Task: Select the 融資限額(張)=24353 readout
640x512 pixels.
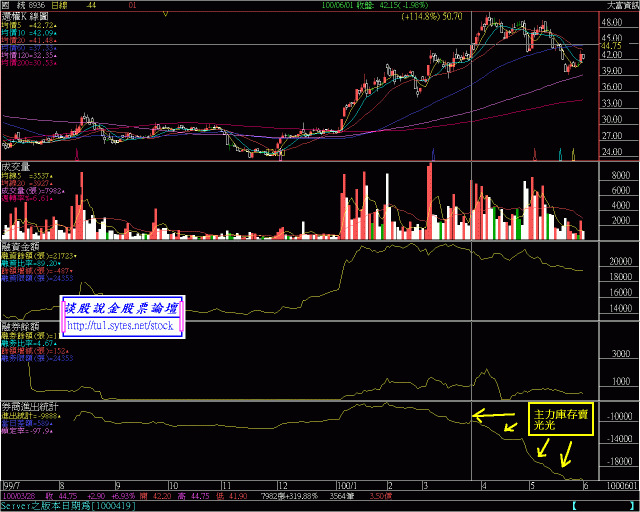Action: [37, 278]
